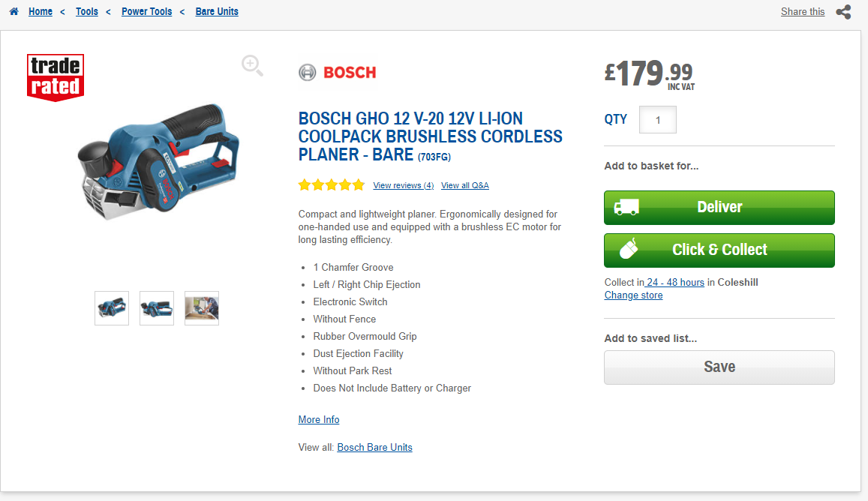
Task: Open the View all Q&A link
Action: tap(464, 185)
